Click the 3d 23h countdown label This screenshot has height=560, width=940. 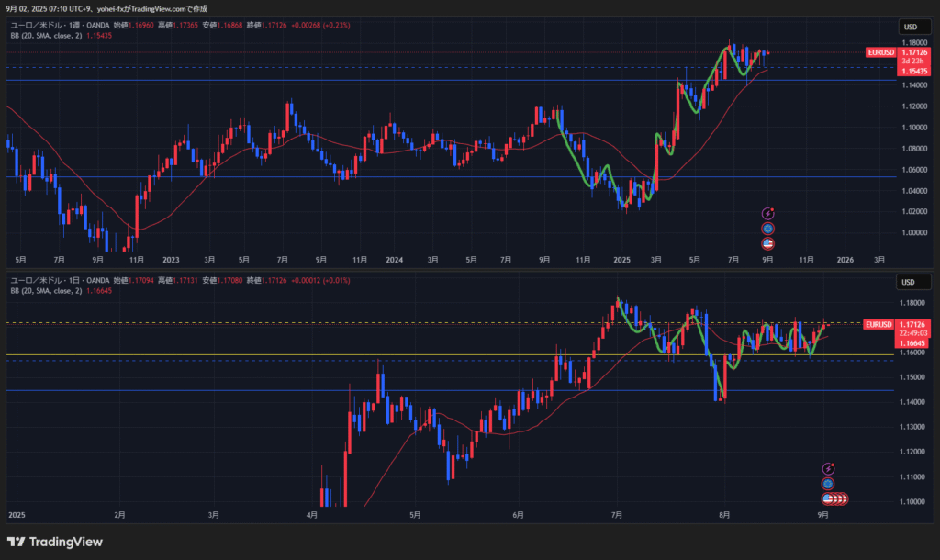(x=912, y=62)
